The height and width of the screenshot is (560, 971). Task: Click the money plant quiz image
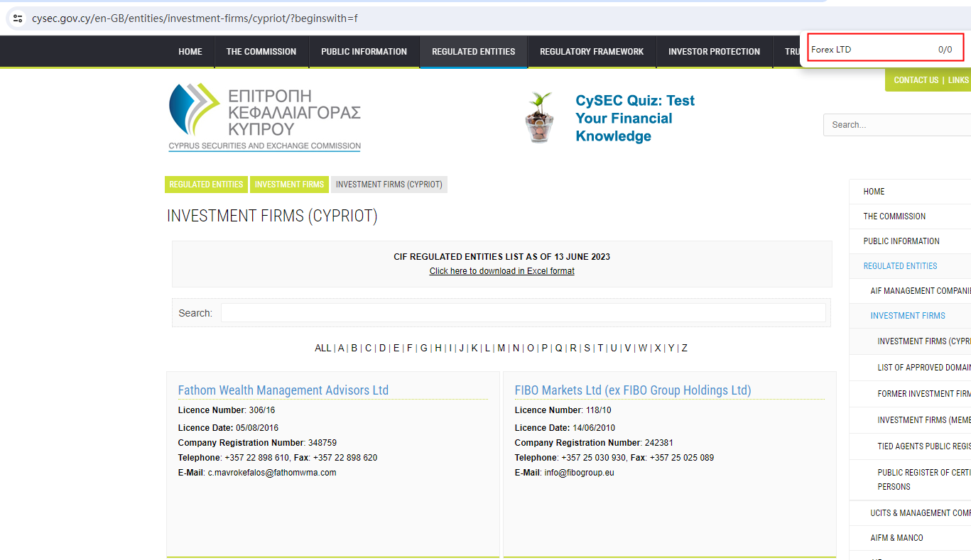[x=539, y=118]
